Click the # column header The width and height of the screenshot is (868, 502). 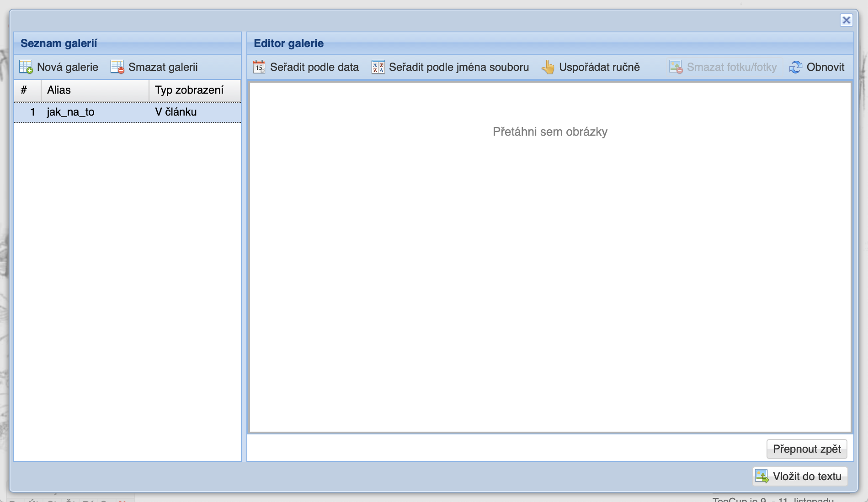pos(27,90)
